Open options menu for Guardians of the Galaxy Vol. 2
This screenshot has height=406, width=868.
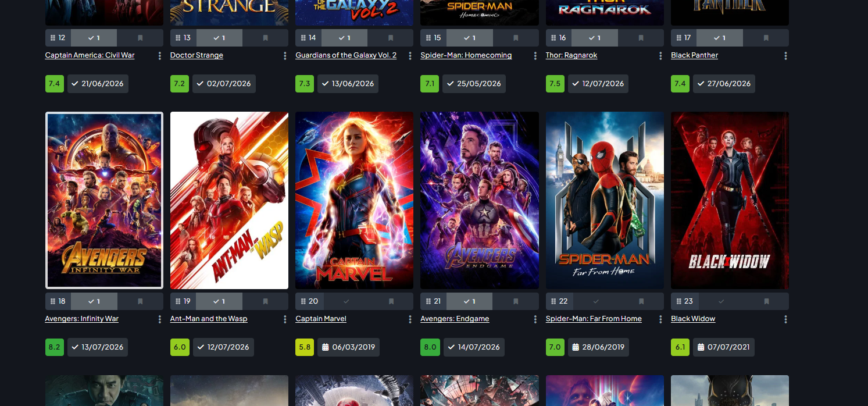click(x=410, y=56)
